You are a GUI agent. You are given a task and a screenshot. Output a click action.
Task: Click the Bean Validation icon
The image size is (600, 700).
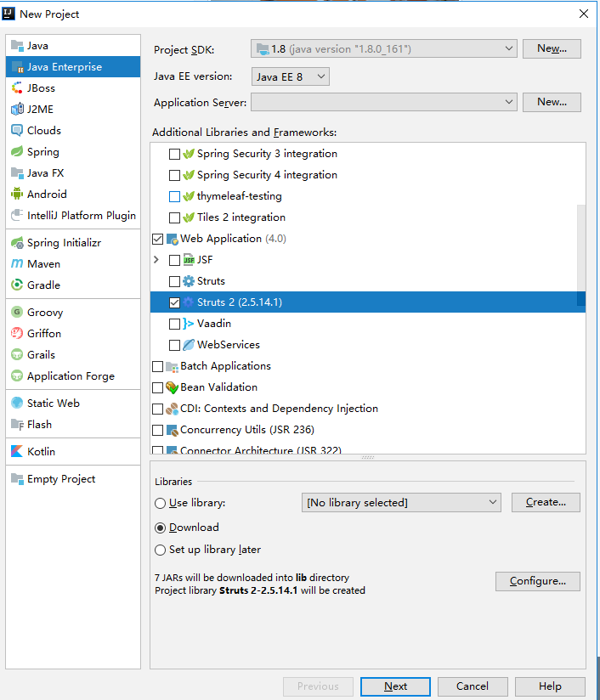coord(172,387)
